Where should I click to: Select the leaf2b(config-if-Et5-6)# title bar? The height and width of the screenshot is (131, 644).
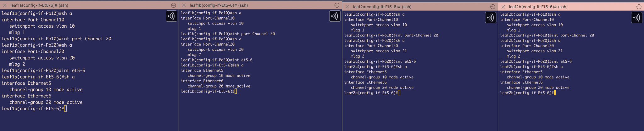tap(538, 7)
